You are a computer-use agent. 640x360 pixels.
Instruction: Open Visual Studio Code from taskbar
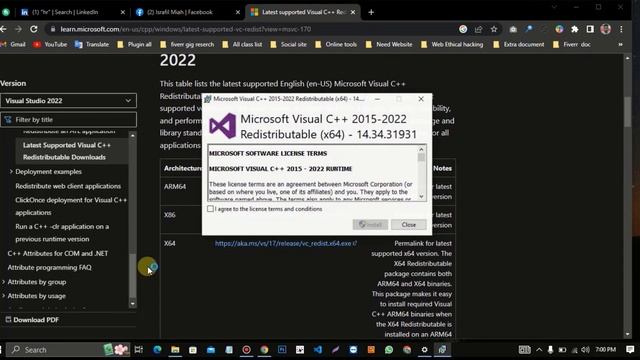click(318, 349)
